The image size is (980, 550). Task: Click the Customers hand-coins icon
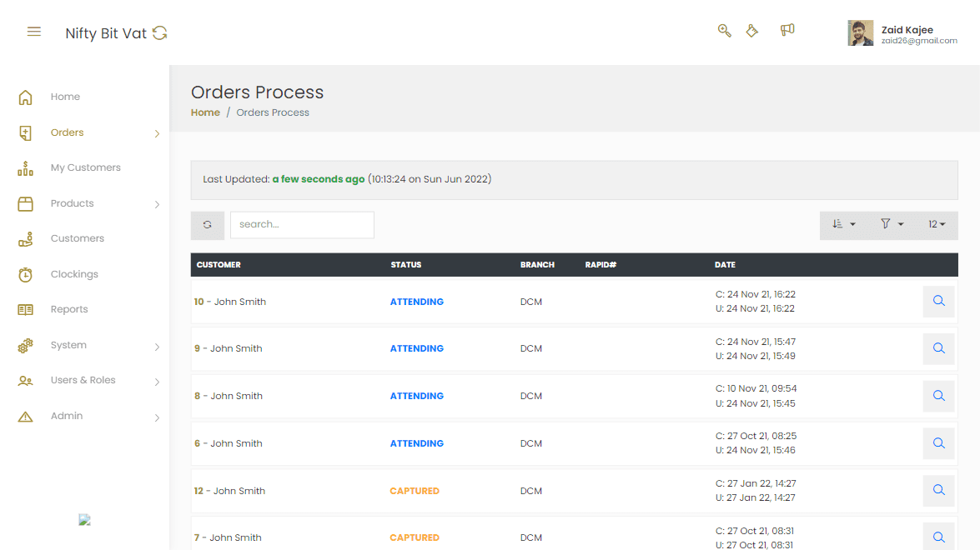point(26,239)
